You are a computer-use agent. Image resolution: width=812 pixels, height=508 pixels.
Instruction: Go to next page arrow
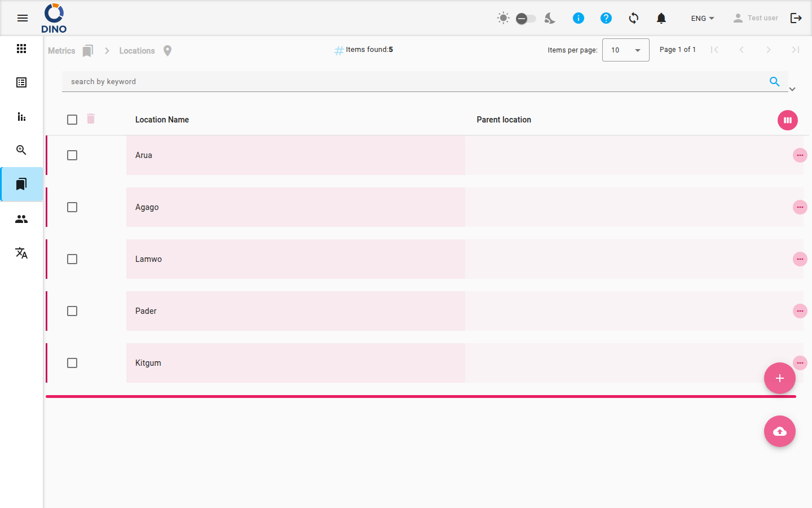coord(769,50)
